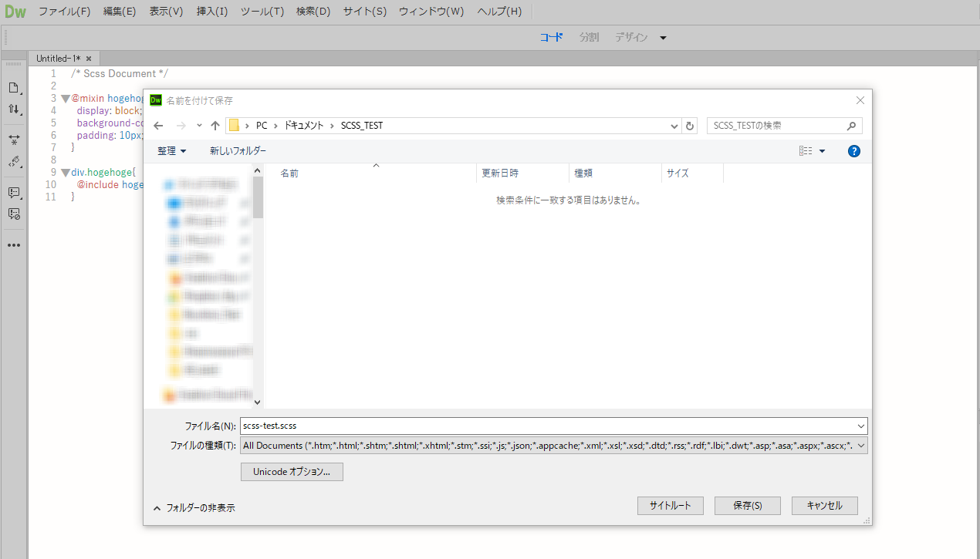Click the Help question mark in save dialog
The height and width of the screenshot is (559, 980).
[853, 151]
